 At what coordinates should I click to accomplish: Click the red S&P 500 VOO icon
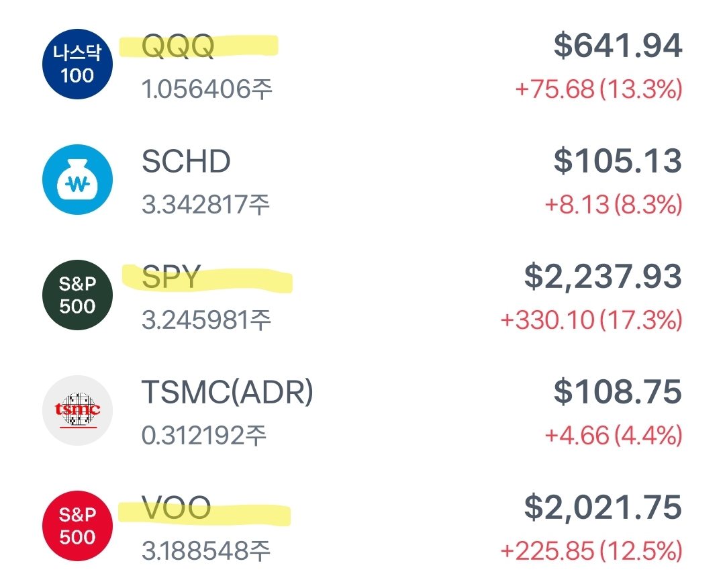pos(77,526)
